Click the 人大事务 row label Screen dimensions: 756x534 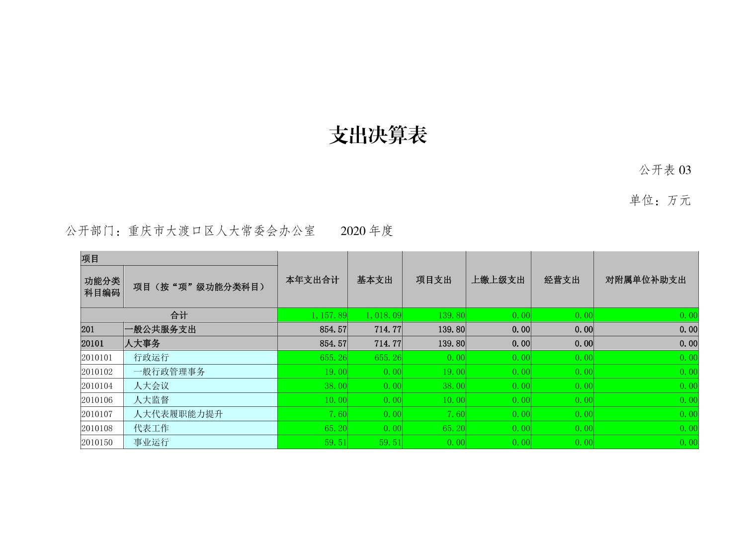pyautogui.click(x=142, y=343)
